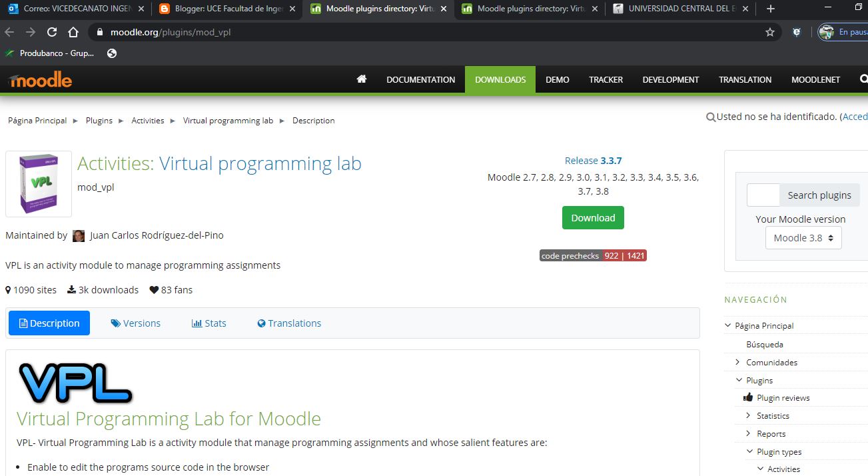Click the Moodle logo icon
The height and width of the screenshot is (476, 868).
pos(39,79)
